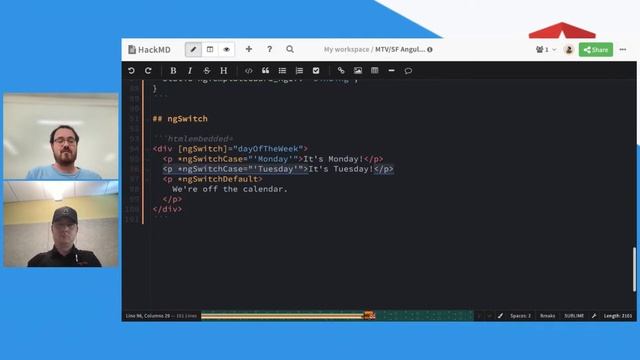Click the editor vertical scrollbar thumb

pyautogui.click(x=634, y=269)
